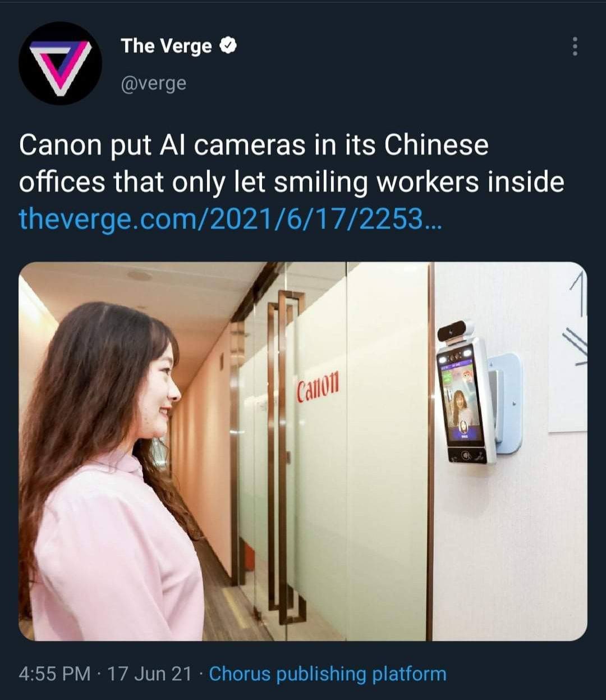This screenshot has height=700, width=606.
Task: Open the three-dot more options menu
Action: point(575,47)
